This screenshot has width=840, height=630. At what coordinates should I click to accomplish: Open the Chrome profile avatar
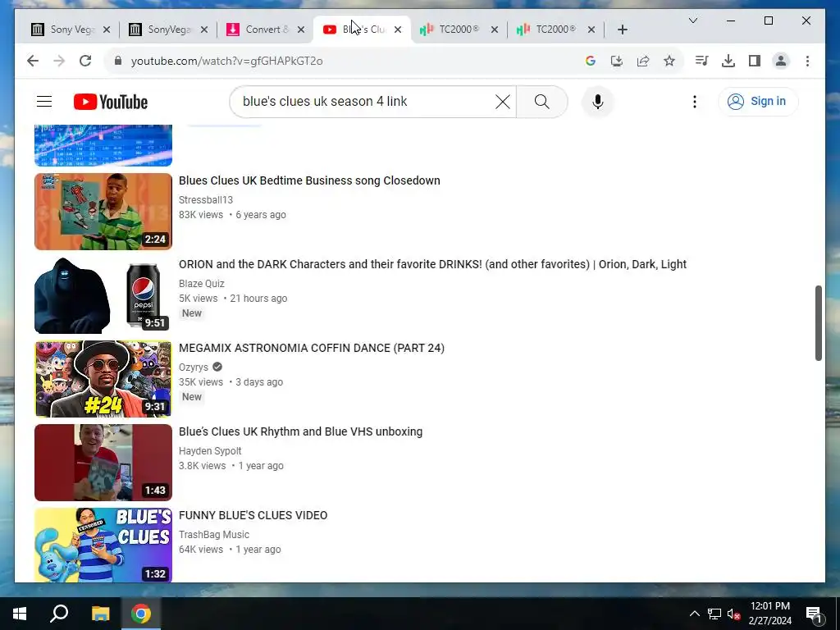click(x=781, y=61)
